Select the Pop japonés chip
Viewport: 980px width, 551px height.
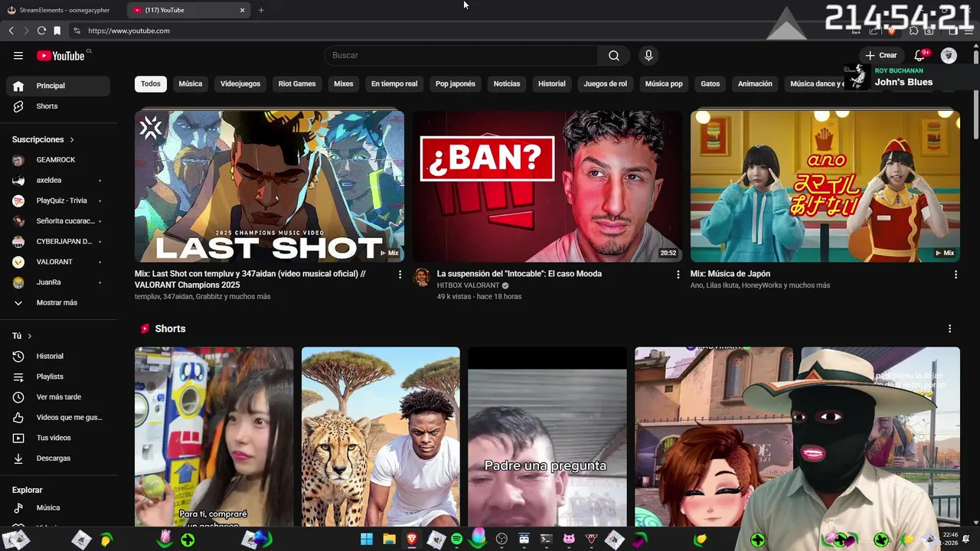coord(456,83)
